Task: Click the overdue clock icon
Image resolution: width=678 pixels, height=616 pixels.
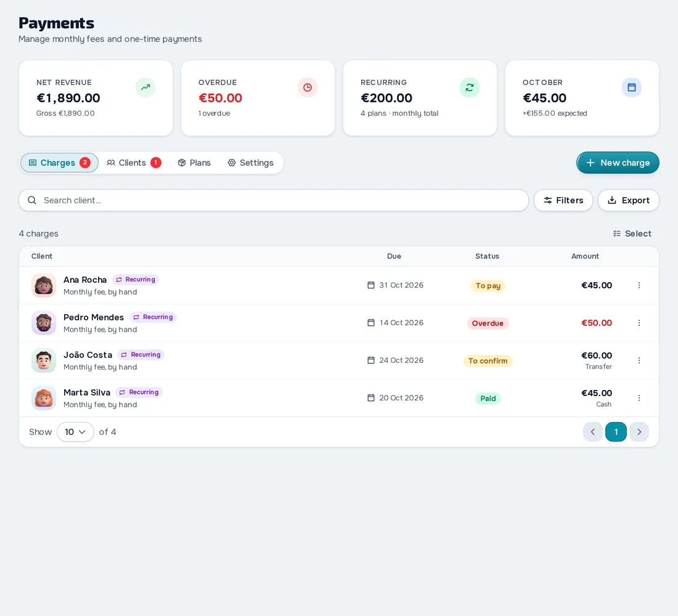Action: click(308, 87)
